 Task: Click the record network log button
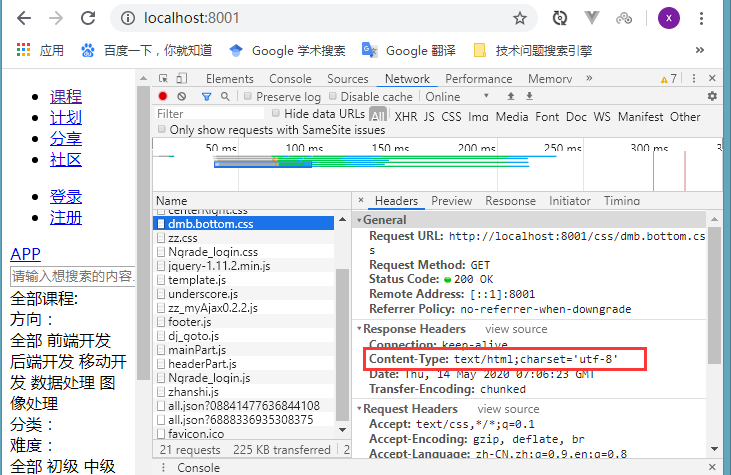point(163,97)
